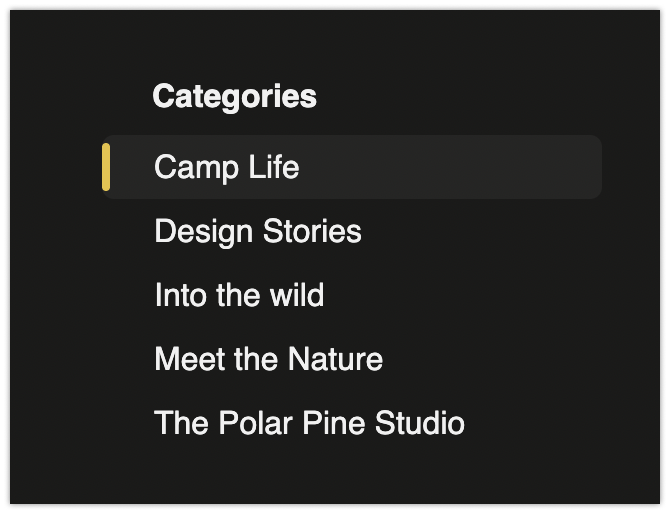Screen dimensions: 670x514
Task: Open the Meet the Nature category
Action: pyautogui.click(x=268, y=359)
